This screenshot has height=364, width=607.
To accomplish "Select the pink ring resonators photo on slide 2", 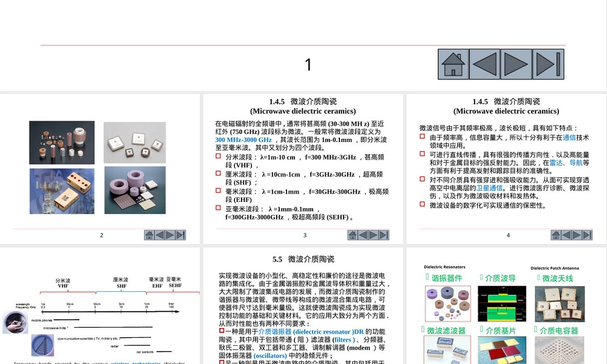I will click(135, 190).
